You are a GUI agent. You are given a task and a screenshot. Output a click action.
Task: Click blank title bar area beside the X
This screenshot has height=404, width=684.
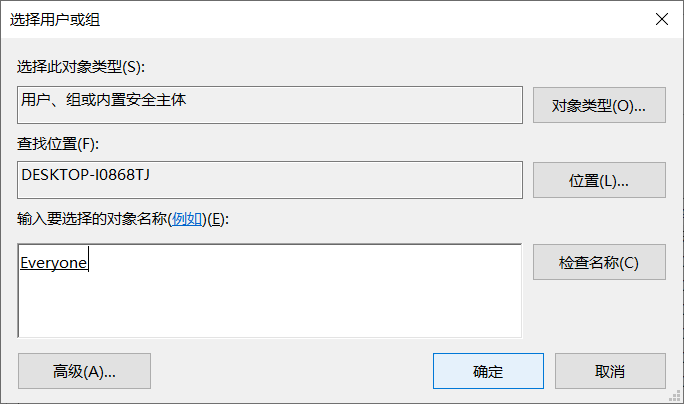coord(400,19)
